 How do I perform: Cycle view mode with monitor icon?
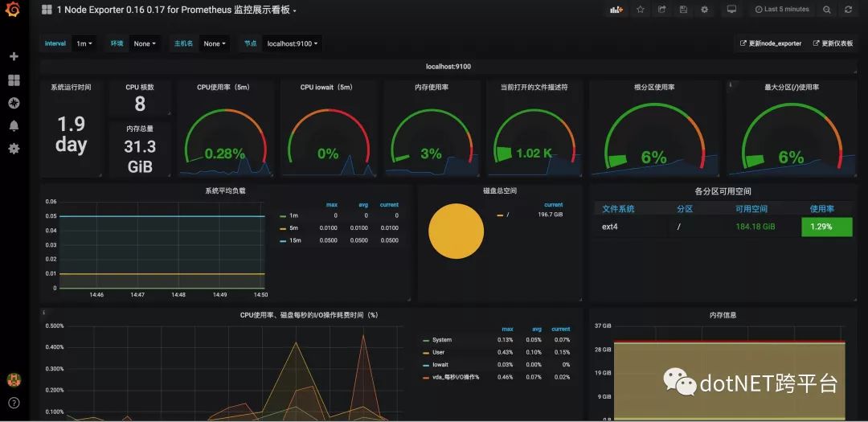coord(732,10)
